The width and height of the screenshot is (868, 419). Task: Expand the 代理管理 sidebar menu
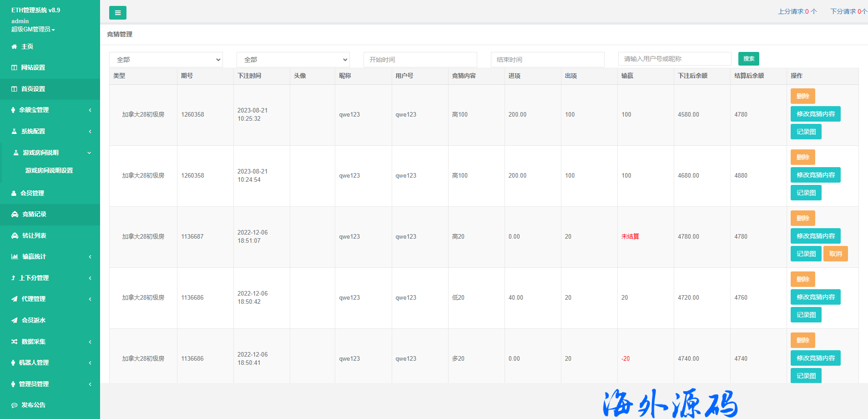[x=50, y=299]
